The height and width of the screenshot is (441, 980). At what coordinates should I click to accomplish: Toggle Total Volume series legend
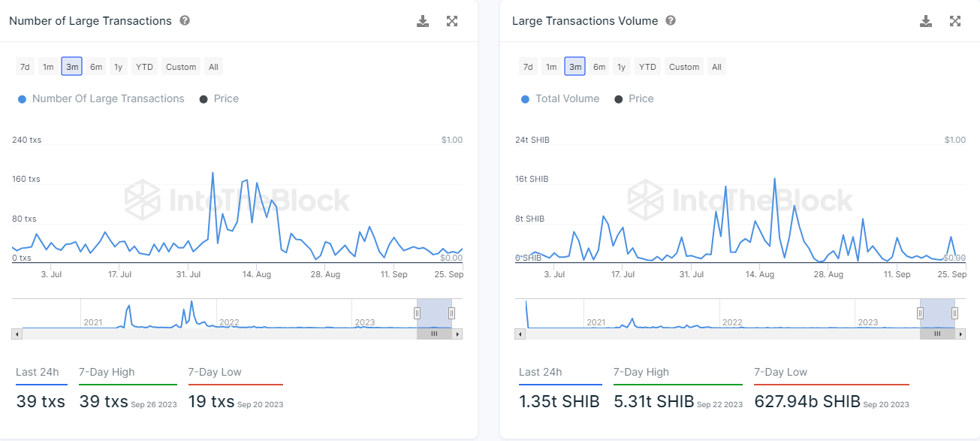tap(560, 98)
